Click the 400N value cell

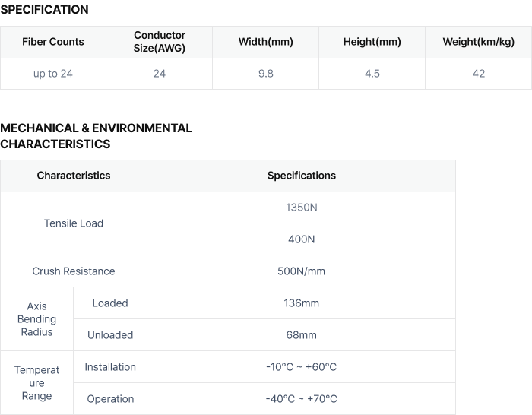301,239
